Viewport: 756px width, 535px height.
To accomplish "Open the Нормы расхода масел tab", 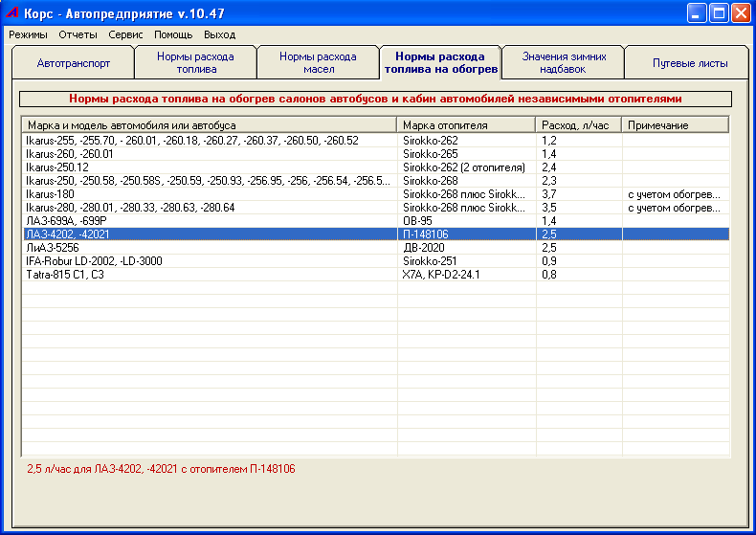I will click(x=318, y=63).
